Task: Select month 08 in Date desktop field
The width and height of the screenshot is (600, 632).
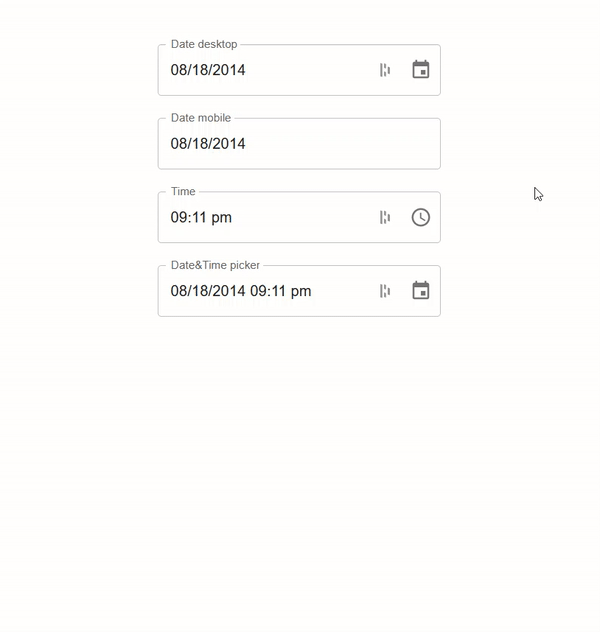Action: tap(180, 70)
